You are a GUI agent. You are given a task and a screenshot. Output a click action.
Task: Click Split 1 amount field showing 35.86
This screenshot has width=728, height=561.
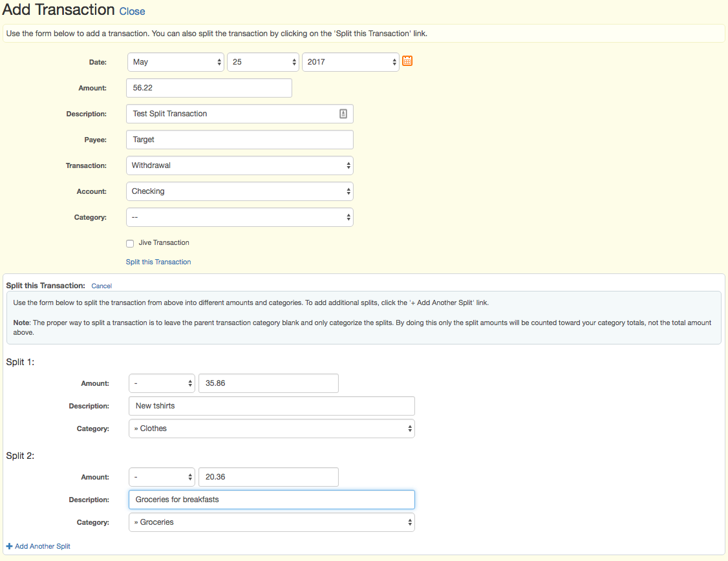(x=268, y=383)
